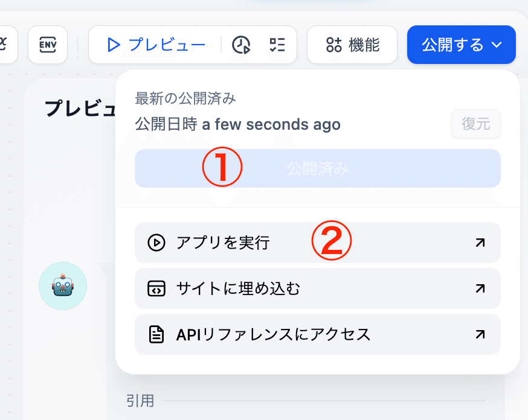Image resolution: width=528 pixels, height=420 pixels.
Task: Open the ENV environment variables panel
Action: [48, 44]
